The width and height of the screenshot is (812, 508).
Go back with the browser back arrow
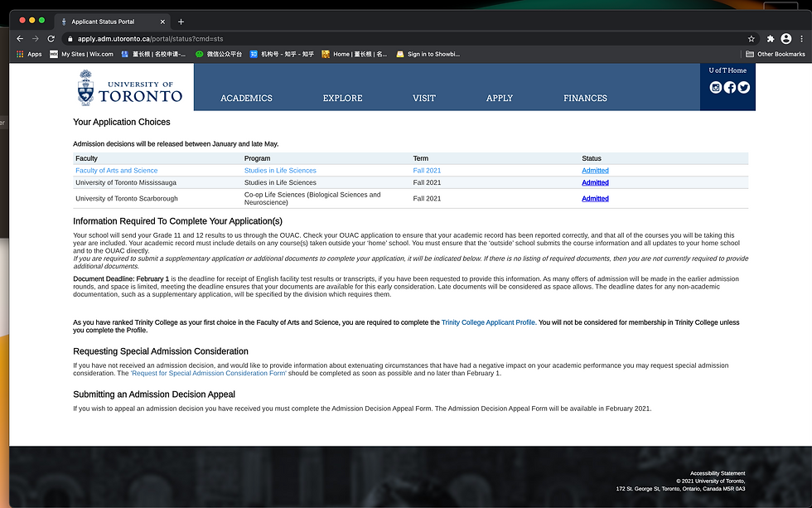(x=20, y=39)
